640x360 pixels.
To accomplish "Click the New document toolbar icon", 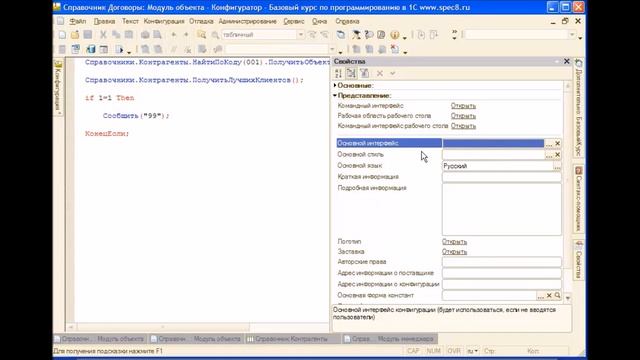I will (62, 35).
